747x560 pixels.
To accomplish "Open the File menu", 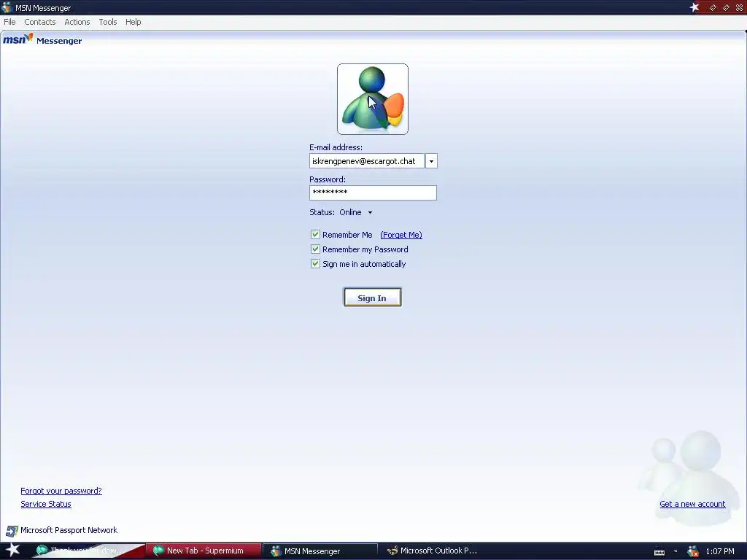I will 9,22.
